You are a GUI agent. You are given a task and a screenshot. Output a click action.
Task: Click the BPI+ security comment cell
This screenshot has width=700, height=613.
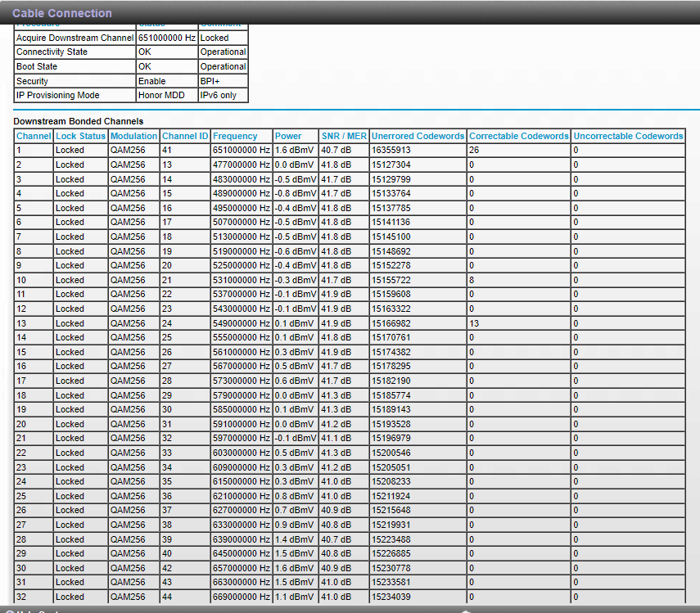pos(212,81)
